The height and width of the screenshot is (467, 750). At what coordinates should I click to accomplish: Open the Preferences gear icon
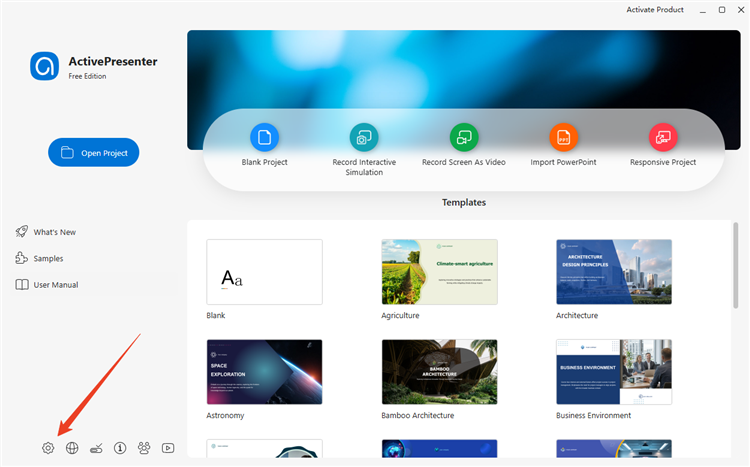pos(48,448)
